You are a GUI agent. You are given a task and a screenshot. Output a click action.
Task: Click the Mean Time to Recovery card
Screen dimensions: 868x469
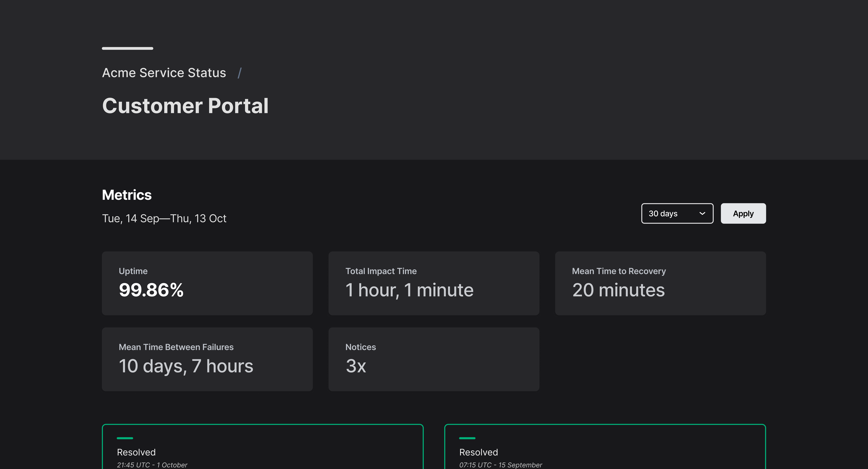coord(660,283)
